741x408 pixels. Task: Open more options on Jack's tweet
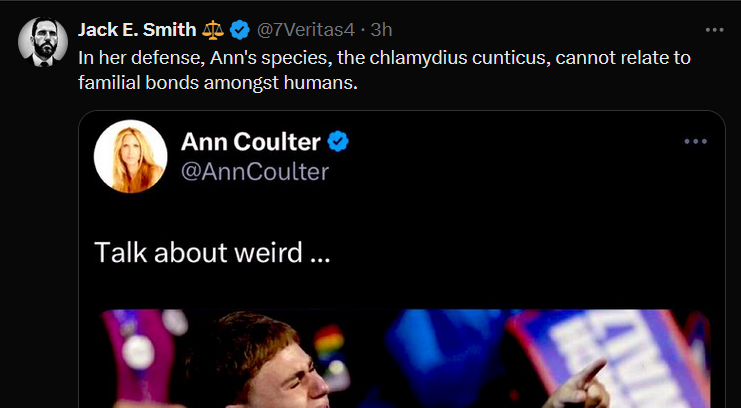point(713,29)
